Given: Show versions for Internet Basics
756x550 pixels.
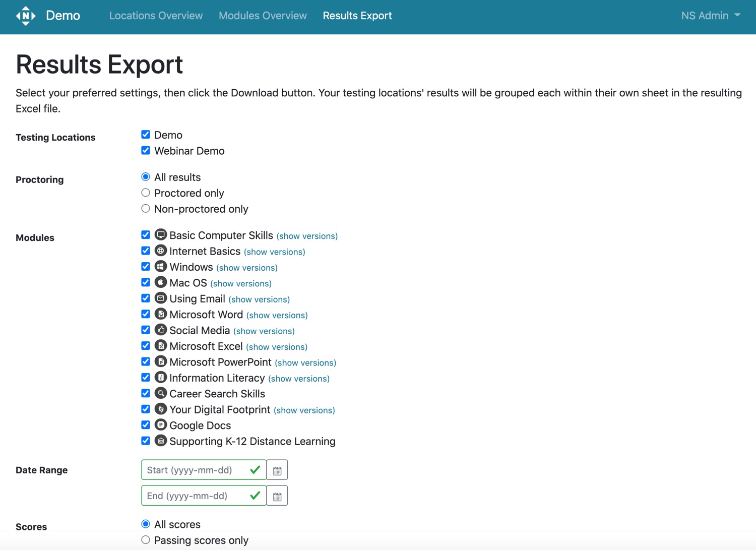Looking at the screenshot, I should [275, 252].
